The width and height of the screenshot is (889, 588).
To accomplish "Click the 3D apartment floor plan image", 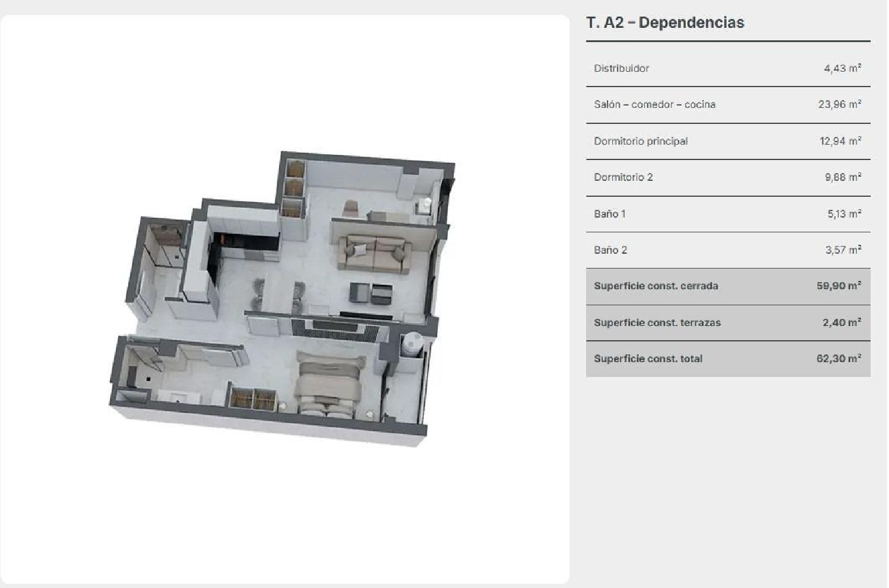I will (282, 299).
